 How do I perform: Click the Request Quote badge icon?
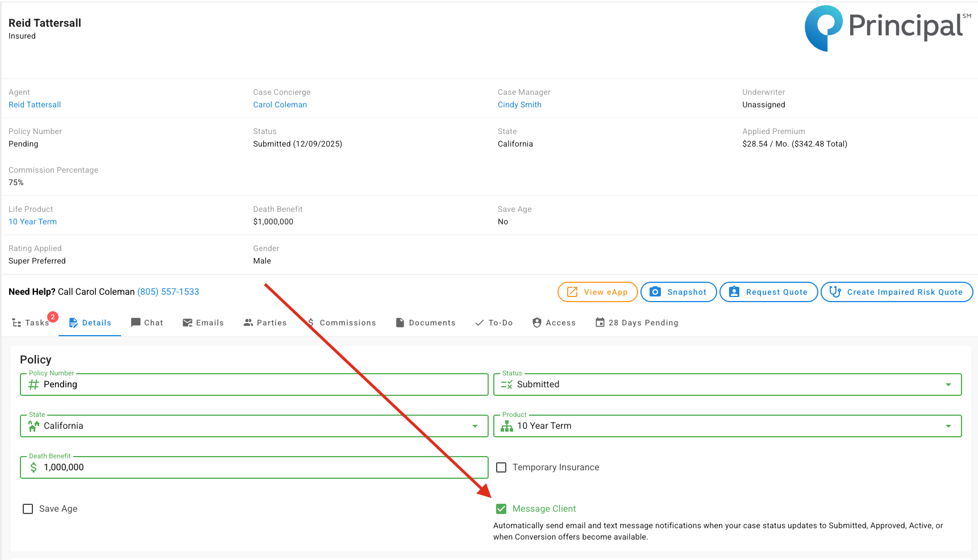pyautogui.click(x=734, y=292)
